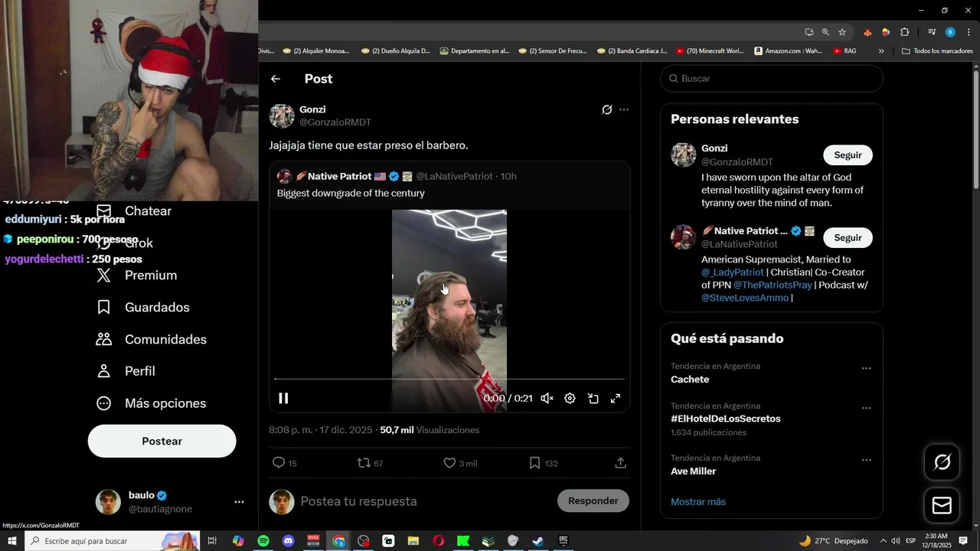The image size is (980, 551).
Task: Open Steam from the taskbar
Action: pyautogui.click(x=538, y=541)
